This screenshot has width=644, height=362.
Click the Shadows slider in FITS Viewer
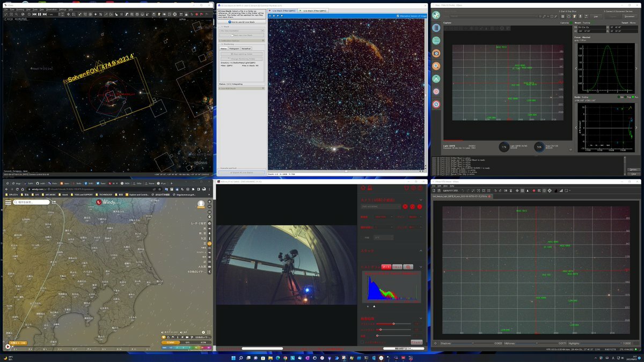coord(473,343)
